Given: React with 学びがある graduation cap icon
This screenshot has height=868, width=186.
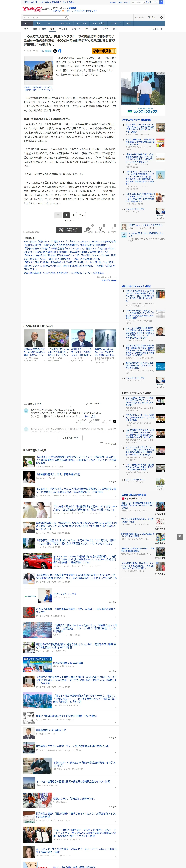Looking at the screenshot, I should click(x=89, y=229).
